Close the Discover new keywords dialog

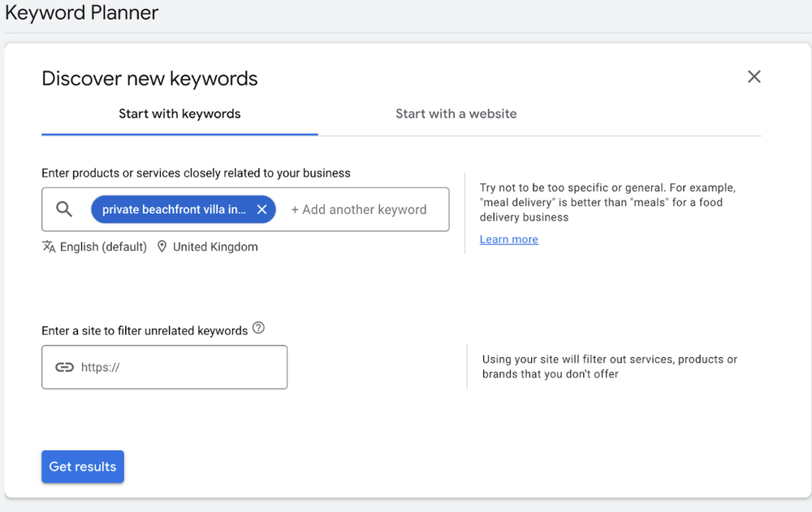[x=754, y=76]
